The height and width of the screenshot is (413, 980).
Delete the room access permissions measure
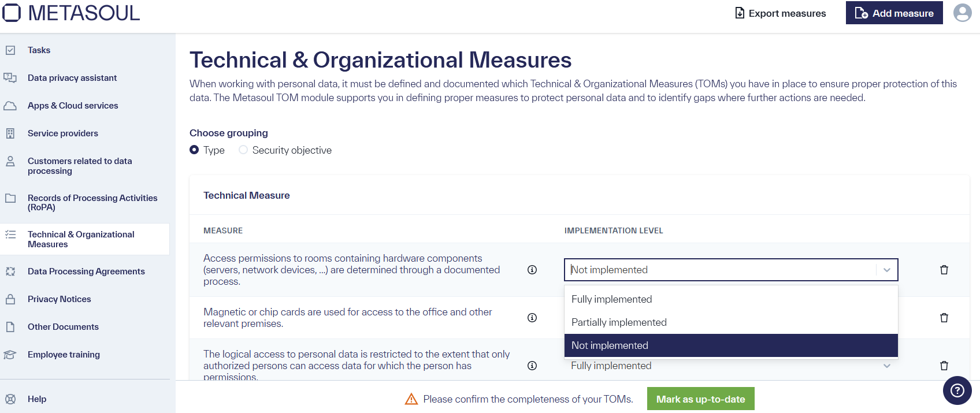(944, 270)
